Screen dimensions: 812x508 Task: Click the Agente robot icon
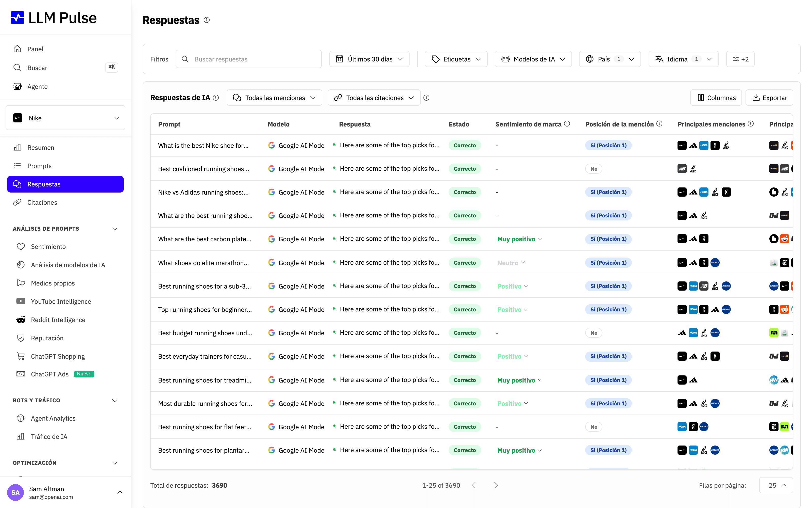coord(17,86)
